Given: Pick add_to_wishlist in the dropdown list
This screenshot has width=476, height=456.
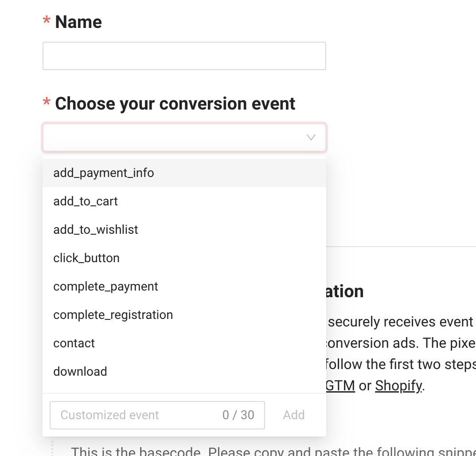Looking at the screenshot, I should click(x=184, y=230).
